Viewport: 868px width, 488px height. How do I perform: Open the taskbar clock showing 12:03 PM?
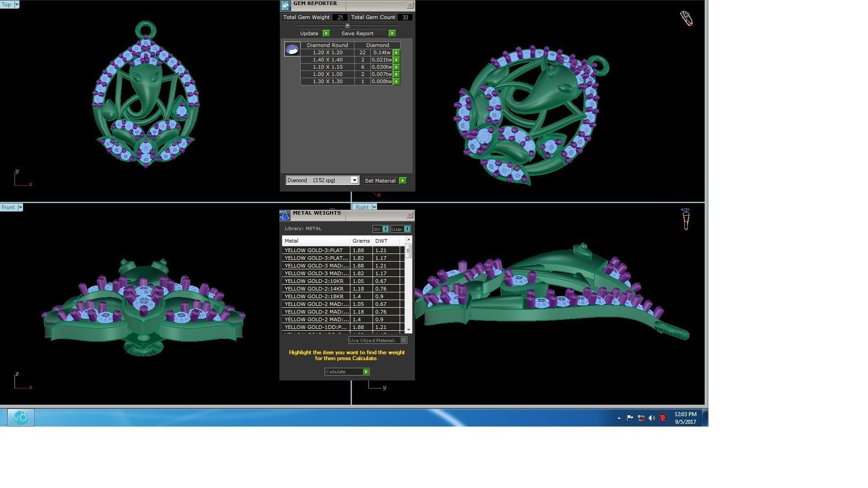pos(685,418)
